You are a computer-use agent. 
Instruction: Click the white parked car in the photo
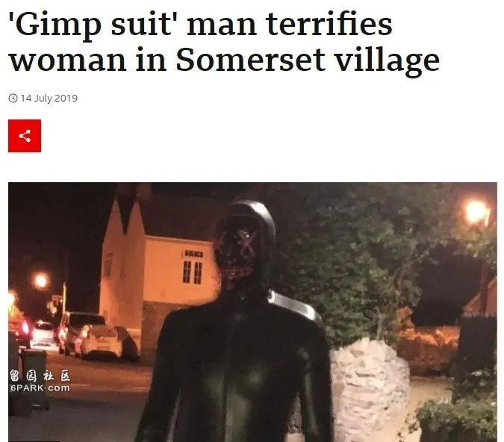tap(99, 343)
